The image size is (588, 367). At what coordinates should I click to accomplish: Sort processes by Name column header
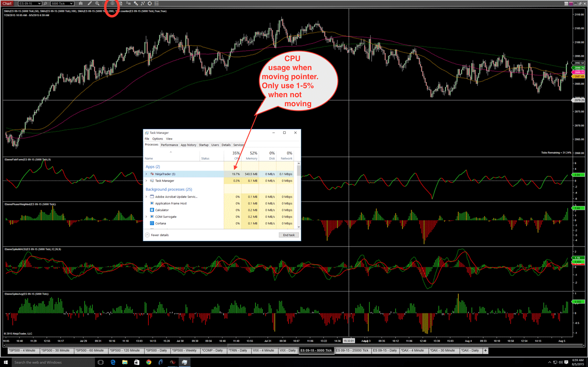click(172, 156)
